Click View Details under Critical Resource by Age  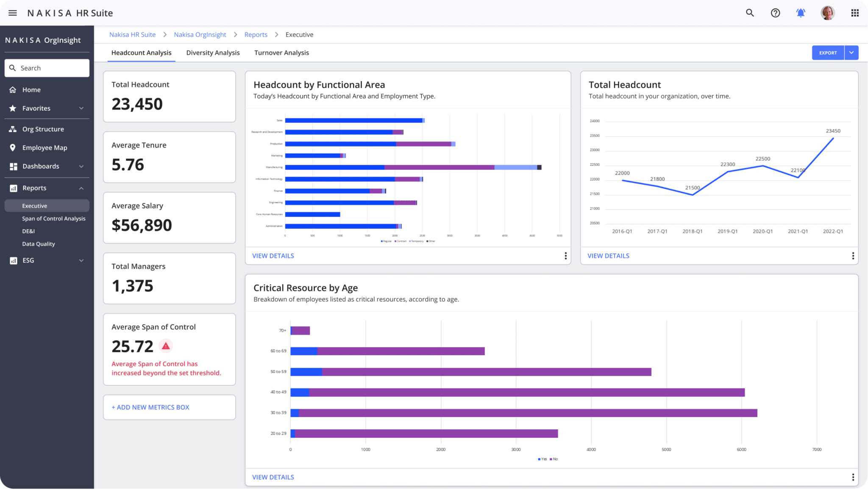[x=273, y=477]
